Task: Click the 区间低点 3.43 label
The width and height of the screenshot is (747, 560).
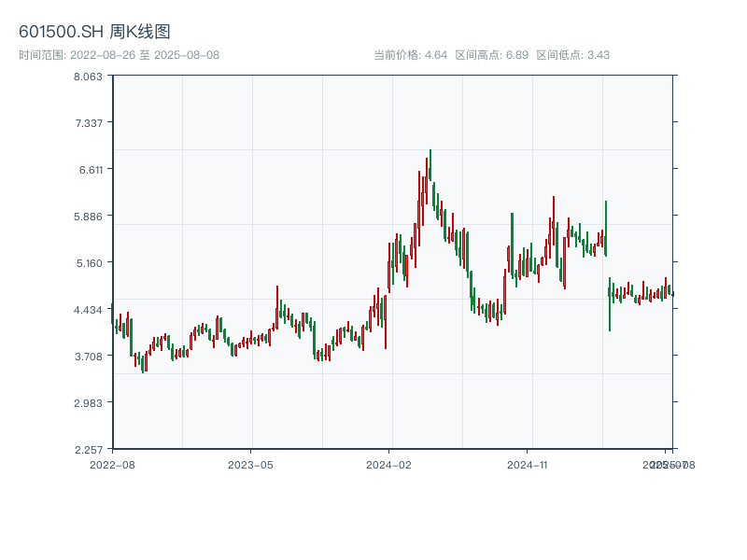Action: [572, 55]
